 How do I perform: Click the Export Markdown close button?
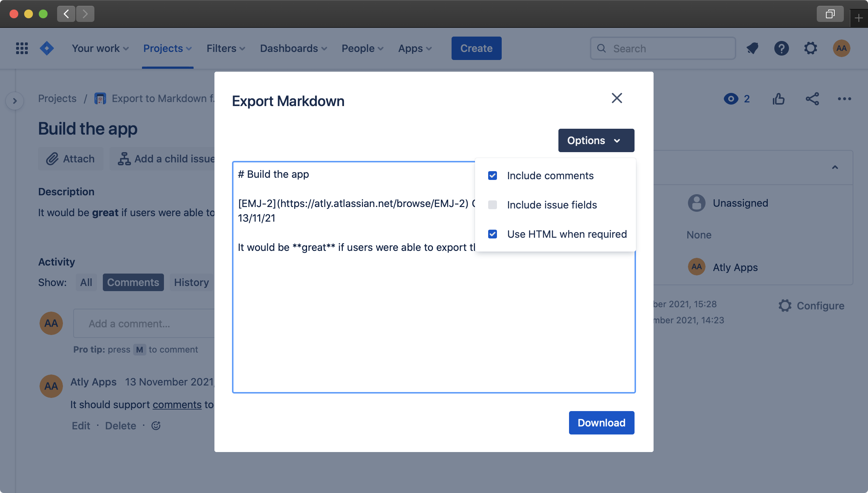pos(617,98)
